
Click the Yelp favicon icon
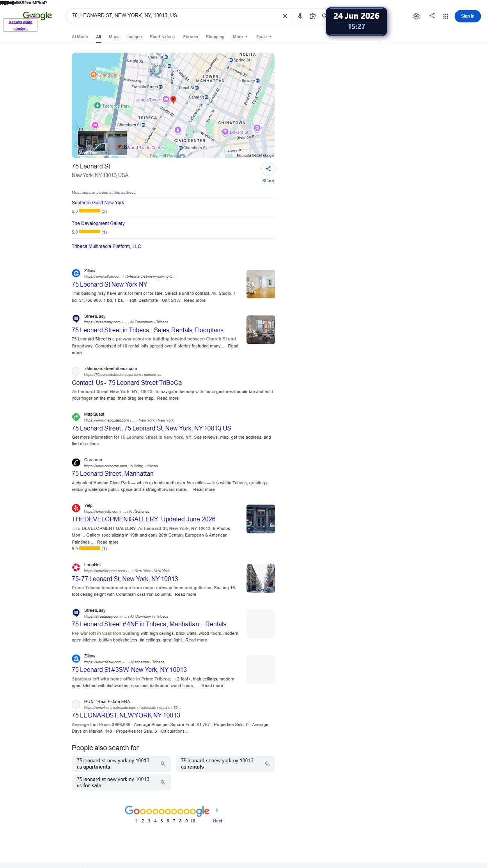tap(76, 508)
